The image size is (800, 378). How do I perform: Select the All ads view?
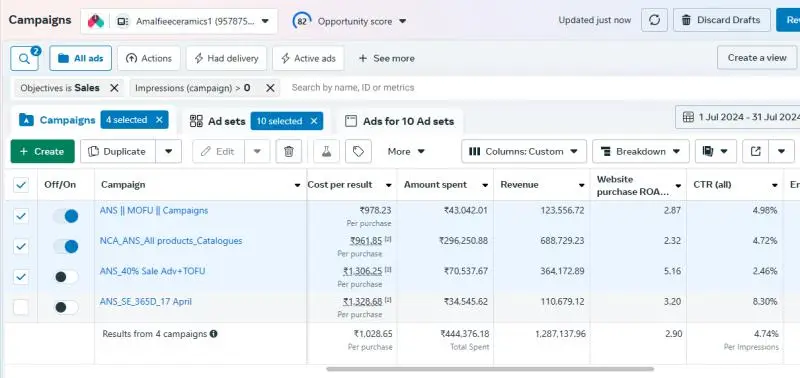point(81,58)
